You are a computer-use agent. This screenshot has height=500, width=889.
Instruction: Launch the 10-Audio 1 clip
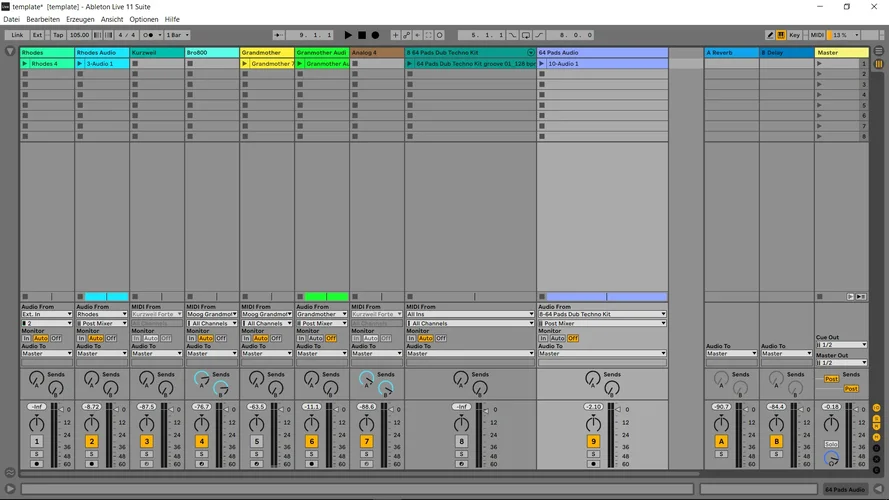(541, 63)
